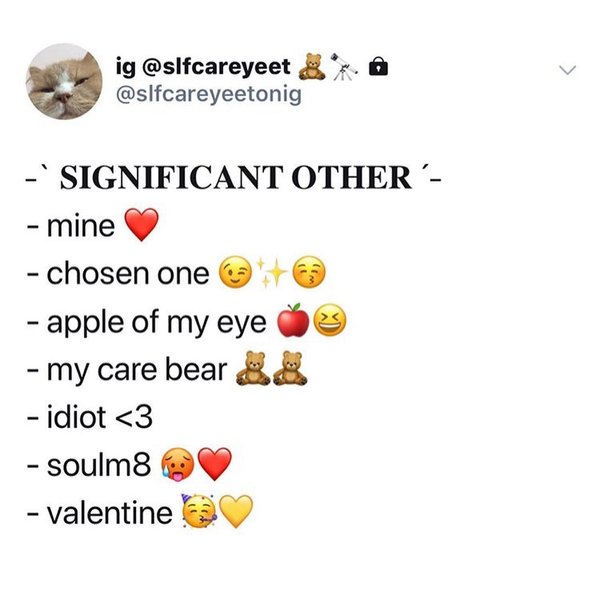This screenshot has width=600, height=600.
Task: Click the yellow heart after valentine
Action: [236, 514]
